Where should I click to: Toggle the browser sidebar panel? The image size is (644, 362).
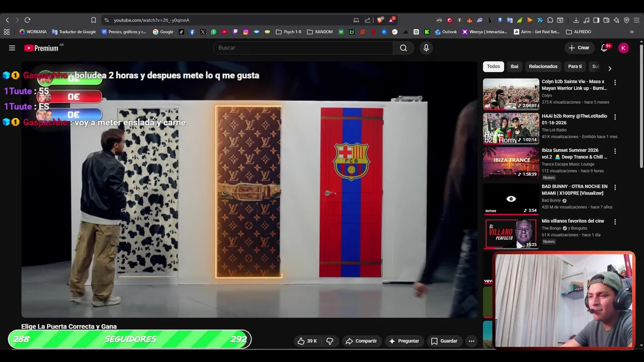[x=596, y=20]
